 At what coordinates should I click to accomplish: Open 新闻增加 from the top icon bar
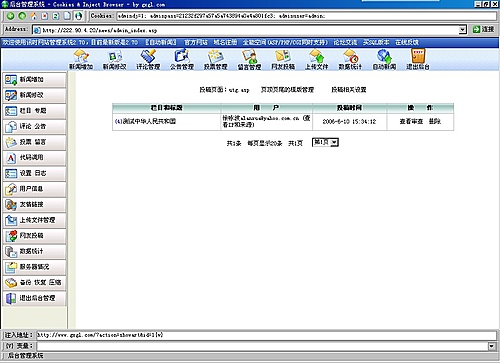click(81, 60)
